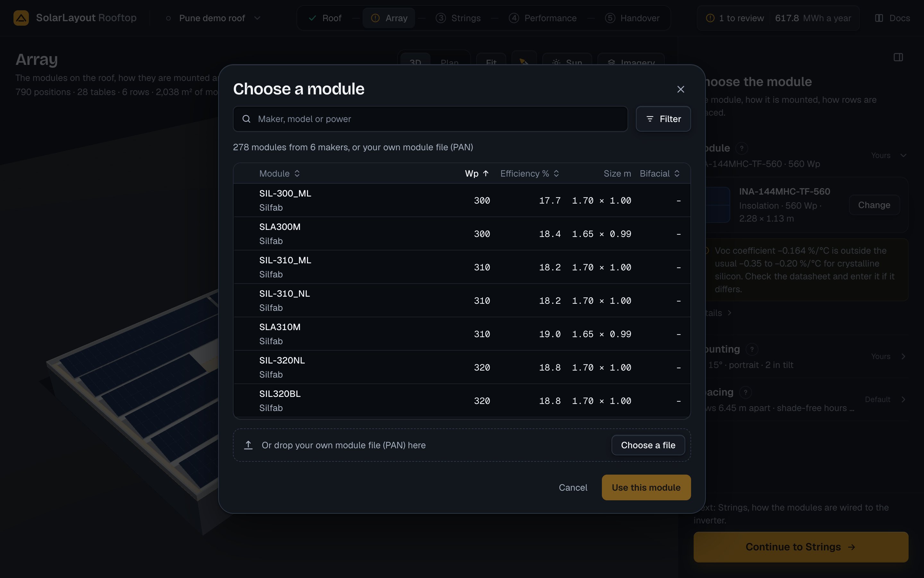Show help for the spacing section
This screenshot has height=578, width=924.
point(745,392)
